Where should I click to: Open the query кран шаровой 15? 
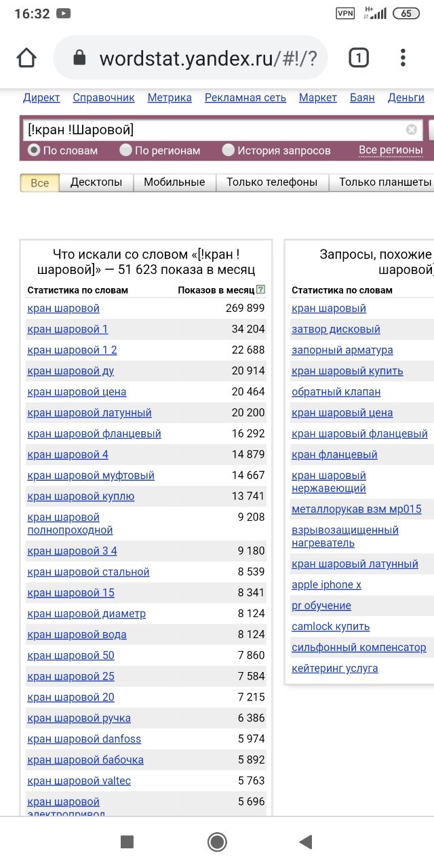(71, 593)
